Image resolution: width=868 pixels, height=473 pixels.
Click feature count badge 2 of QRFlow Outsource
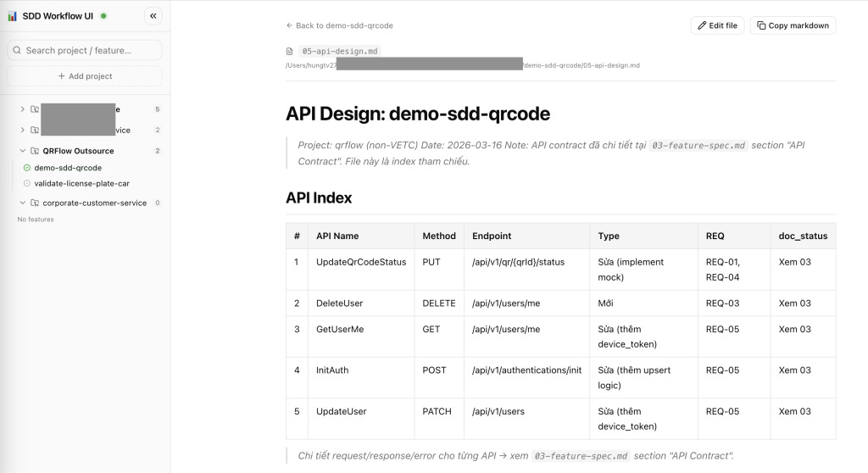coord(157,151)
